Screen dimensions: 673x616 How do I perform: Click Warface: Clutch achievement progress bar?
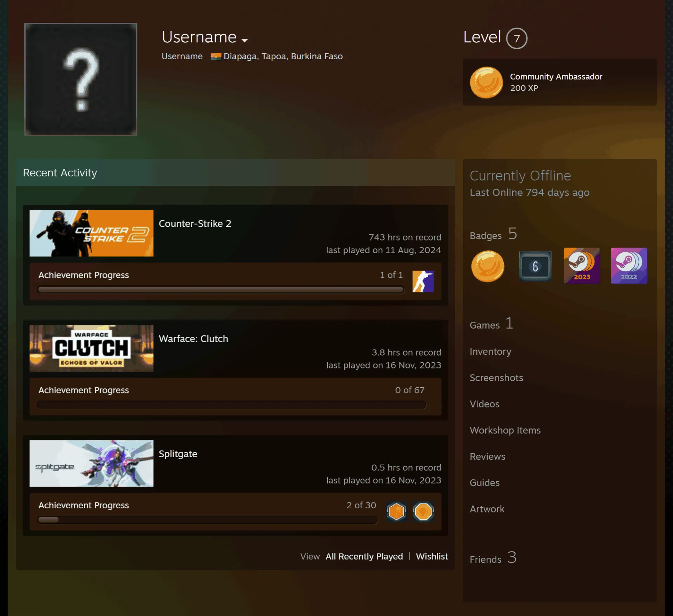pos(231,405)
